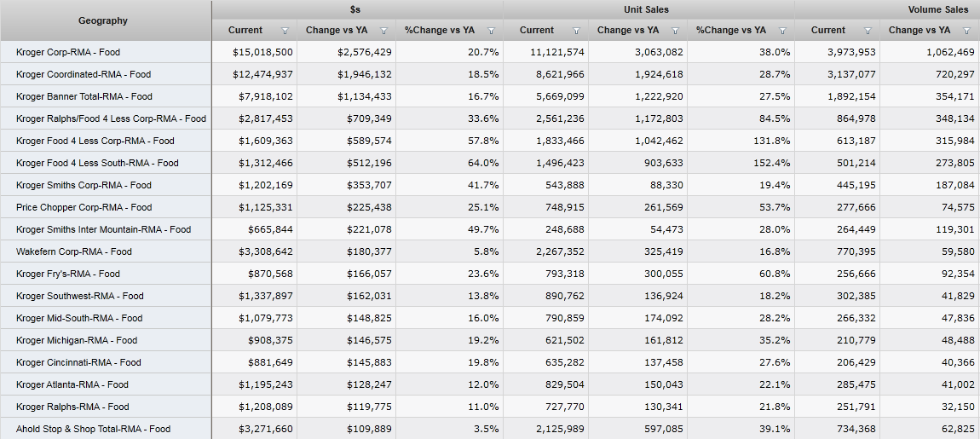
Task: Select Price Chopper Corp-RMA - Food row label
Action: (84, 207)
